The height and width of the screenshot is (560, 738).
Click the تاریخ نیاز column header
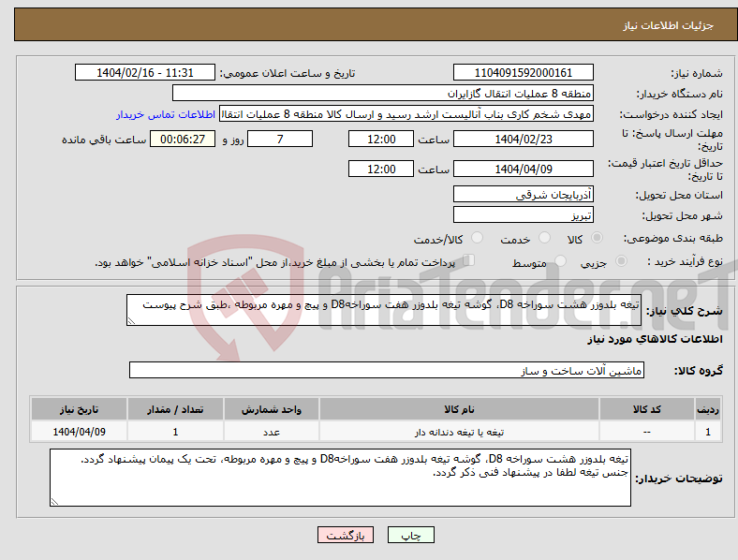point(79,409)
